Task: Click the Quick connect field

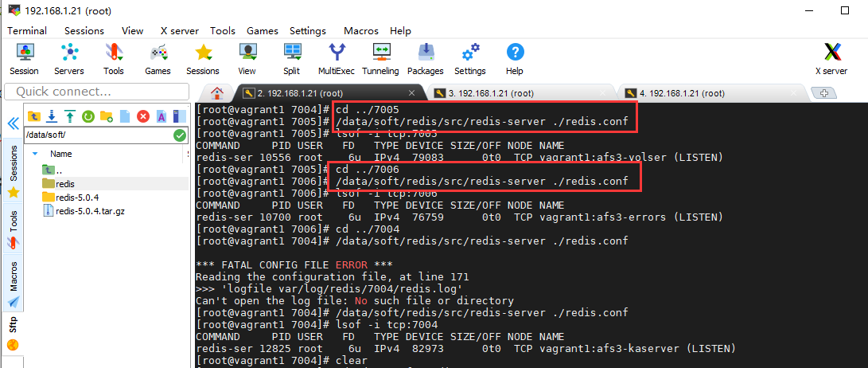Action: click(96, 92)
